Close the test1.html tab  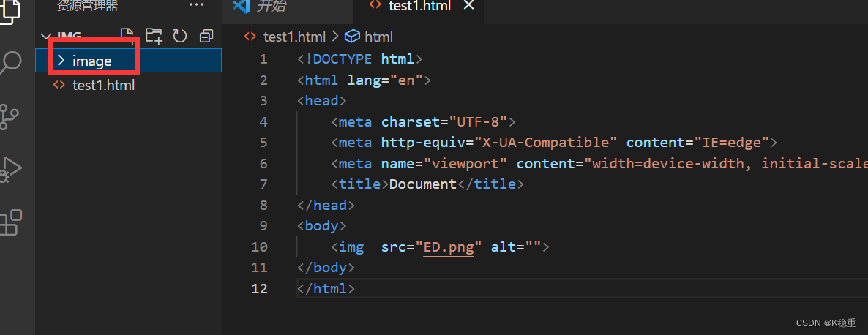pyautogui.click(x=469, y=6)
